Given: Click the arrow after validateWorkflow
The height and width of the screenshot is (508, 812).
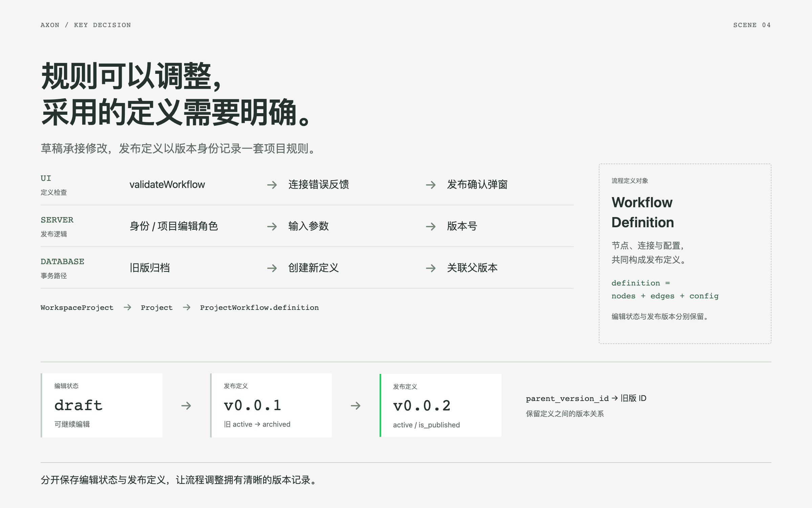Looking at the screenshot, I should point(272,185).
